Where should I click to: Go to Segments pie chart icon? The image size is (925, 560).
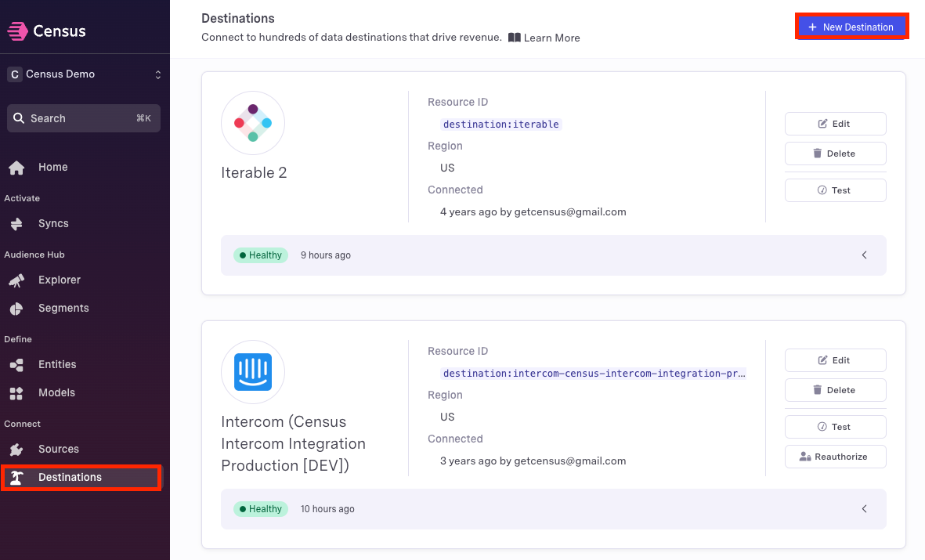coord(16,309)
